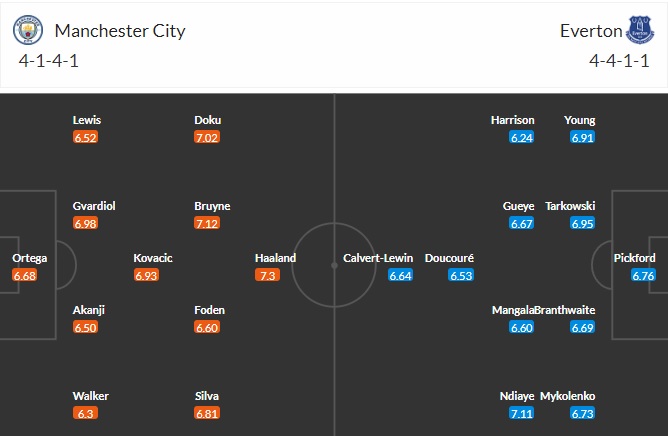668x436 pixels.
Task: Click the Manchester City club crest
Action: (x=28, y=30)
